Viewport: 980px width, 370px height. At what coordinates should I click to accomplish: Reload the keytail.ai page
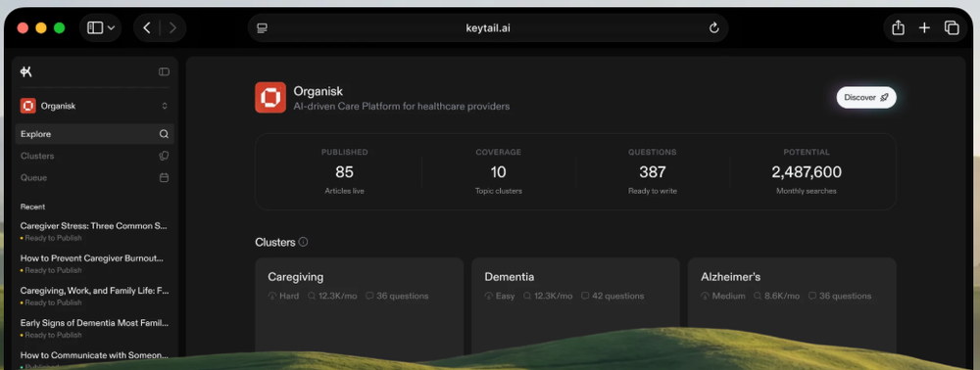(713, 28)
